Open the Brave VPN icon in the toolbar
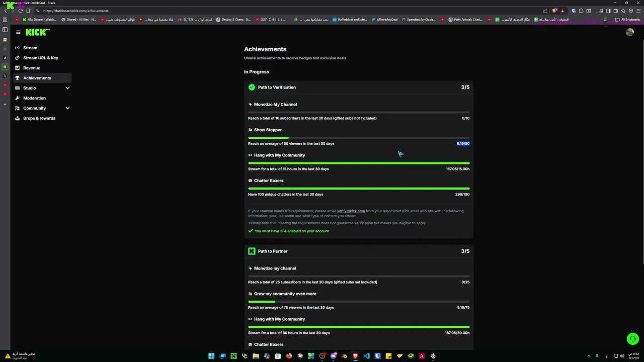Screen dimensions: 644x362 [631, 11]
